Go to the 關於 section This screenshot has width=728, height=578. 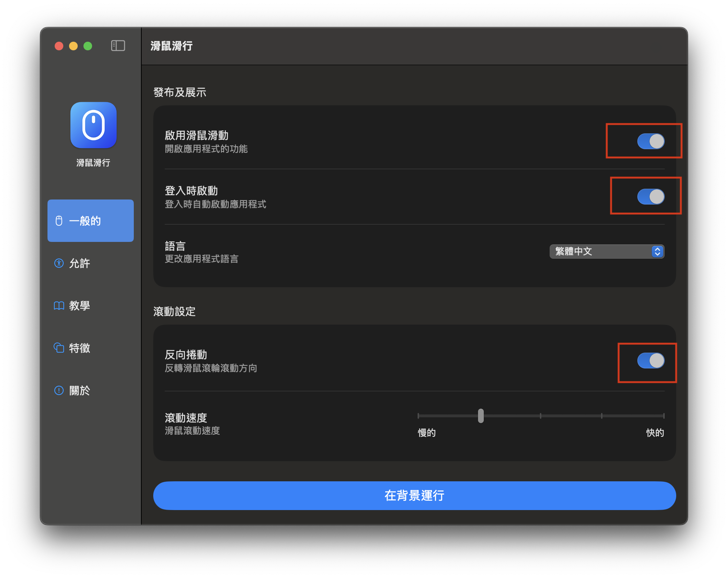[80, 390]
